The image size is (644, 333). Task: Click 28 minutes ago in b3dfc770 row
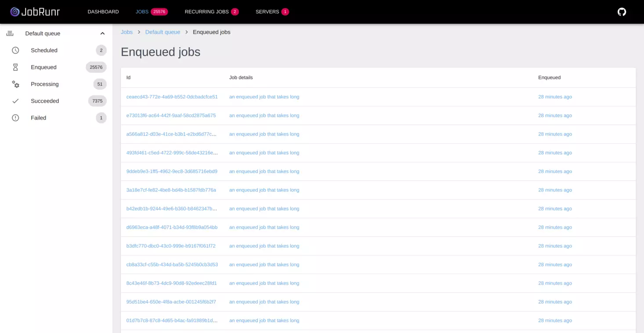555,246
